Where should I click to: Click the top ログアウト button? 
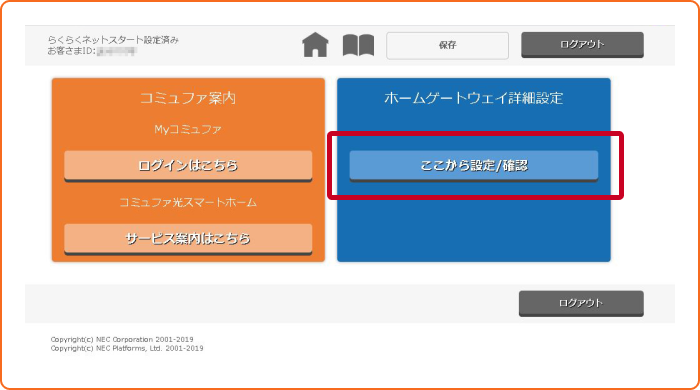point(582,45)
